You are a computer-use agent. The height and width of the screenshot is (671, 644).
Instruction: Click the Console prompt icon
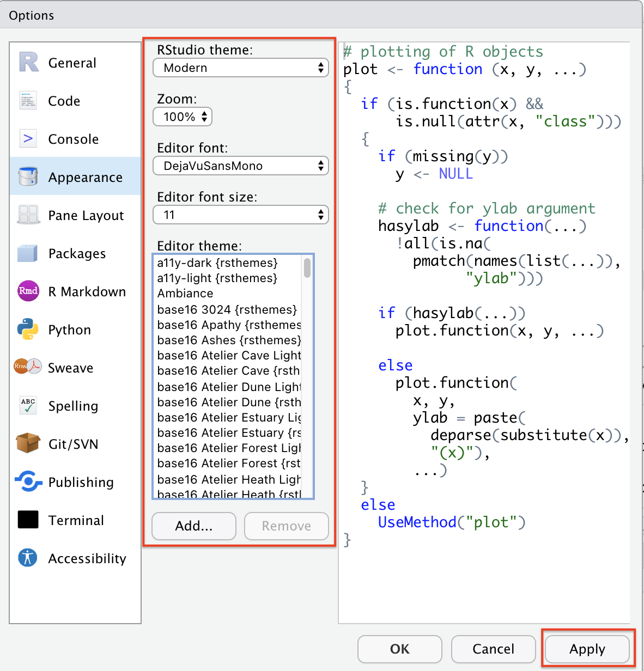[x=28, y=139]
